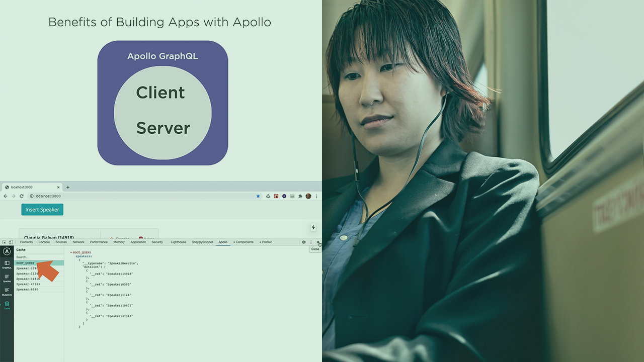Image resolution: width=644 pixels, height=362 pixels.
Task: Select Speaker:8590 cache entry
Action: (27, 290)
